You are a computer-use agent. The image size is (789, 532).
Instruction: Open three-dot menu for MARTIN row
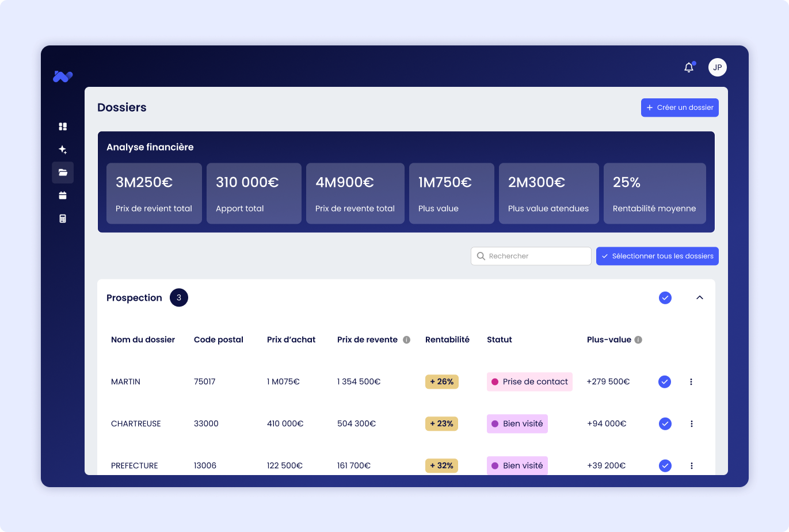pos(691,382)
